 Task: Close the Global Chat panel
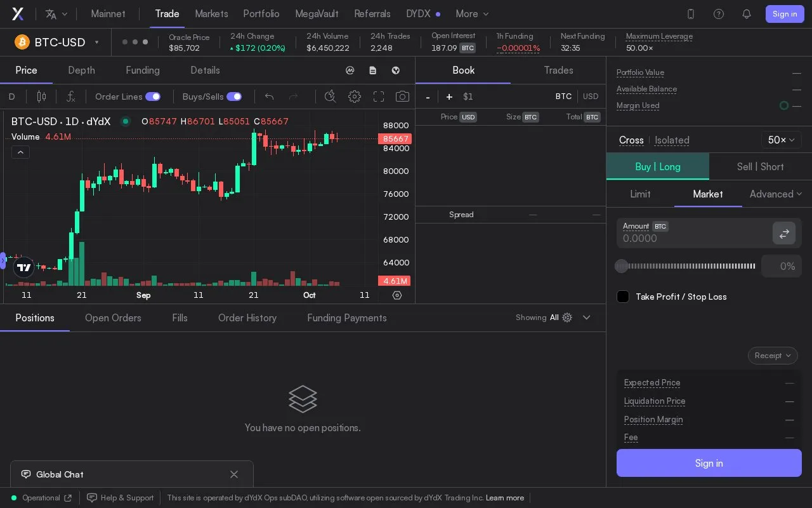[x=234, y=474]
